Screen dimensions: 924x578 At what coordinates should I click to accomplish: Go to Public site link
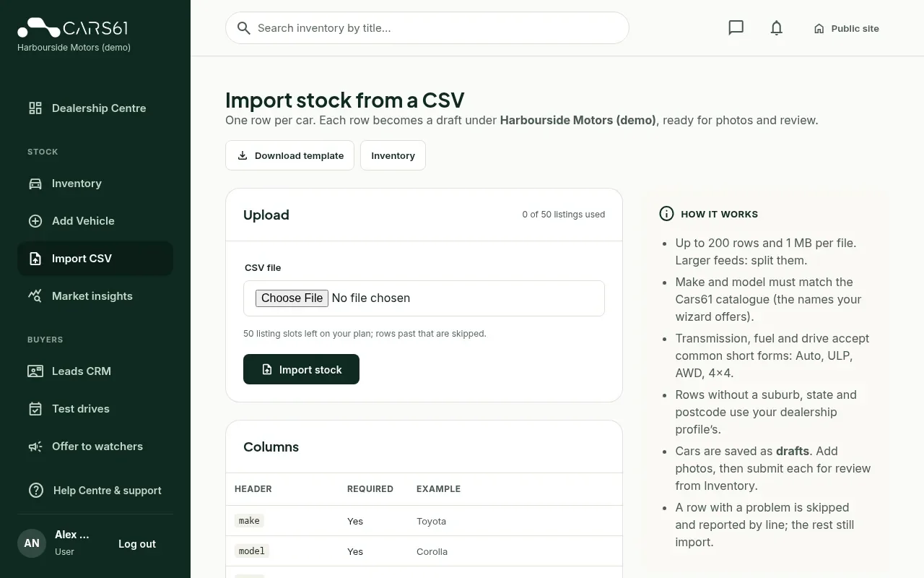[x=846, y=28]
